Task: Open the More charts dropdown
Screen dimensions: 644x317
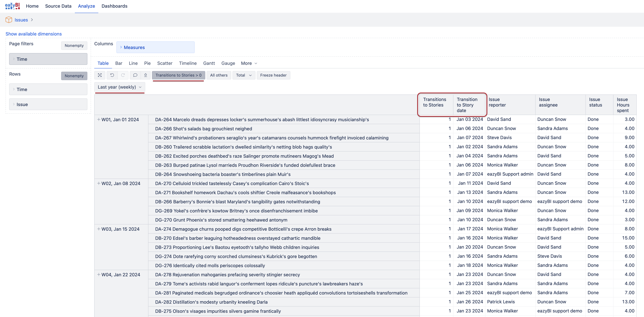Action: pos(249,63)
